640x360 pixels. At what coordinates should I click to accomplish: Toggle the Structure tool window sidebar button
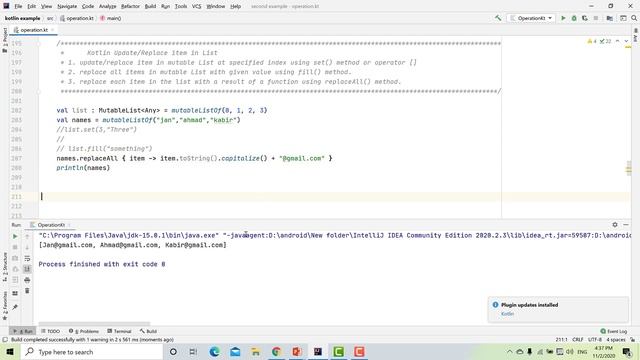pyautogui.click(x=4, y=267)
